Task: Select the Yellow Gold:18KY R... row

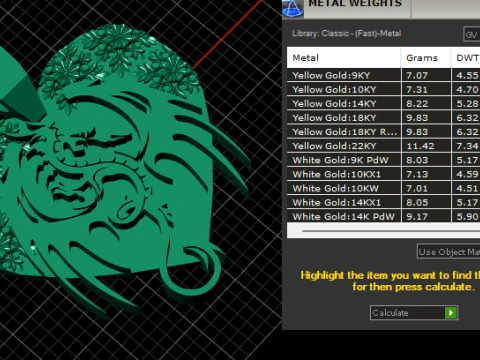Action: click(x=383, y=132)
